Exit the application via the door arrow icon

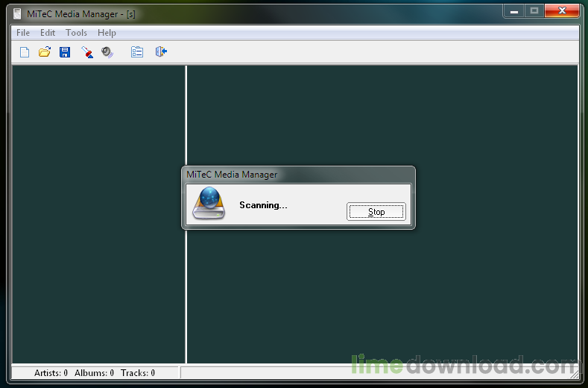161,51
